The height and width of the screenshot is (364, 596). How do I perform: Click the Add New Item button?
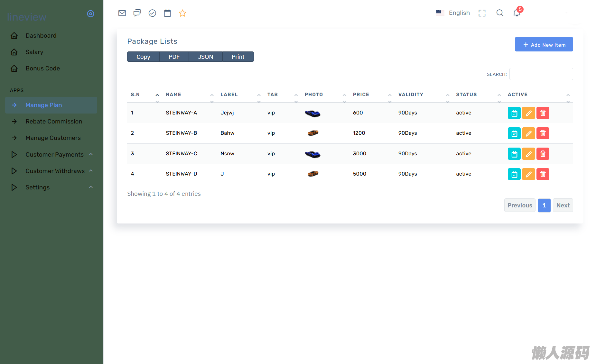[x=544, y=44]
